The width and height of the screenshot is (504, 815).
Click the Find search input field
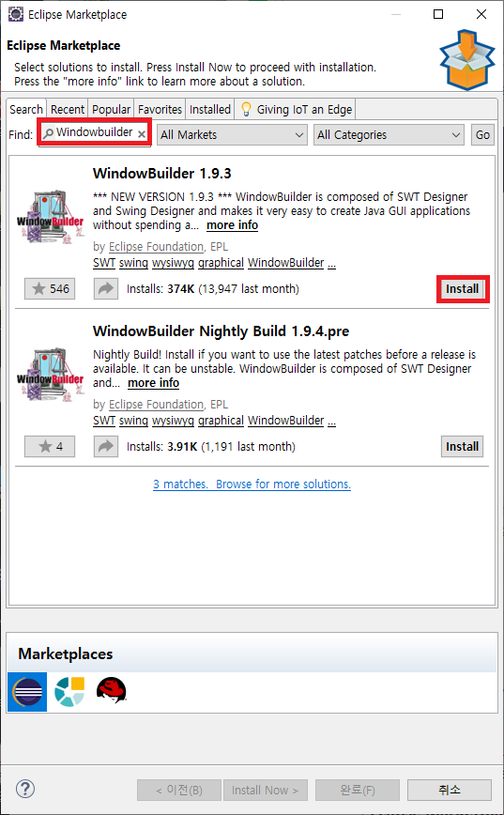tap(94, 132)
